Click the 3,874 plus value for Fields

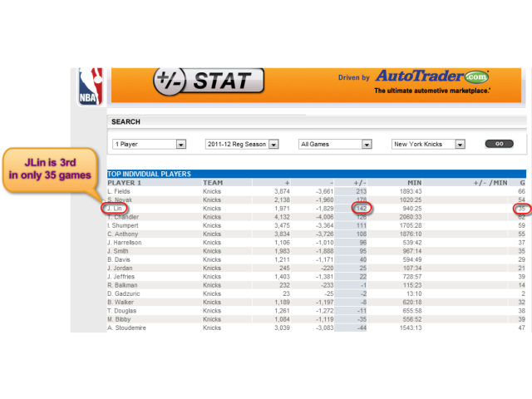tap(283, 191)
